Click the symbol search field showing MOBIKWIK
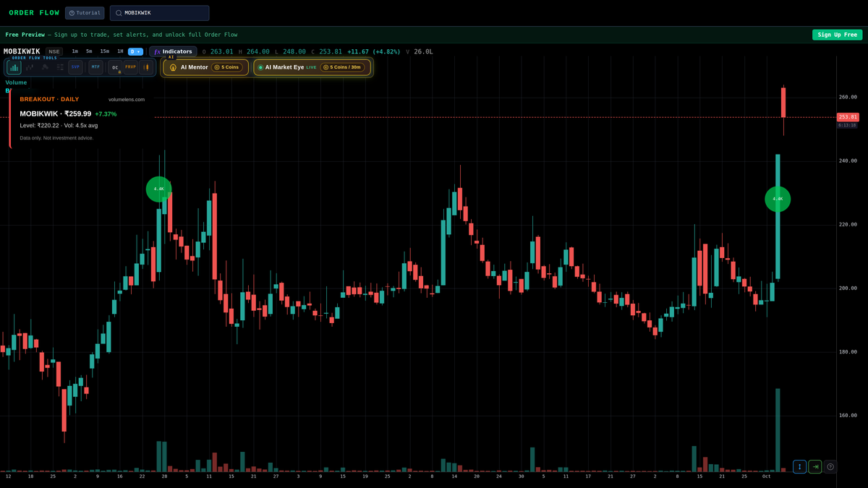Screen dimensions: 868x488 159,13
